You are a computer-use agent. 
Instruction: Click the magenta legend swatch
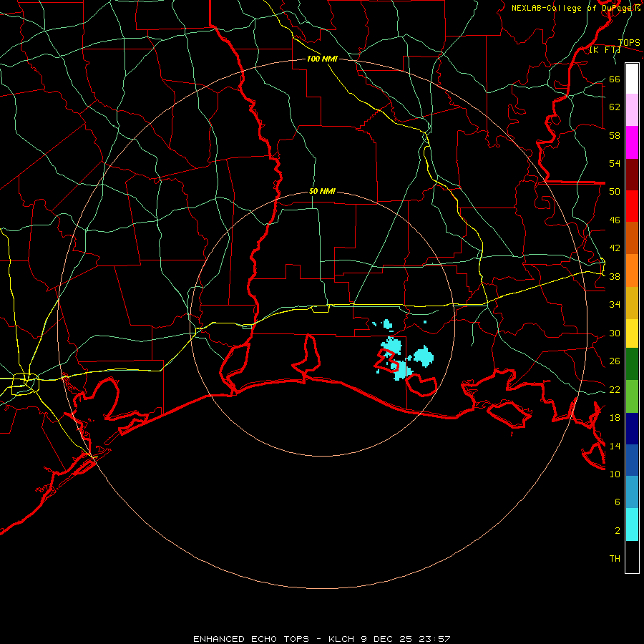(632, 142)
